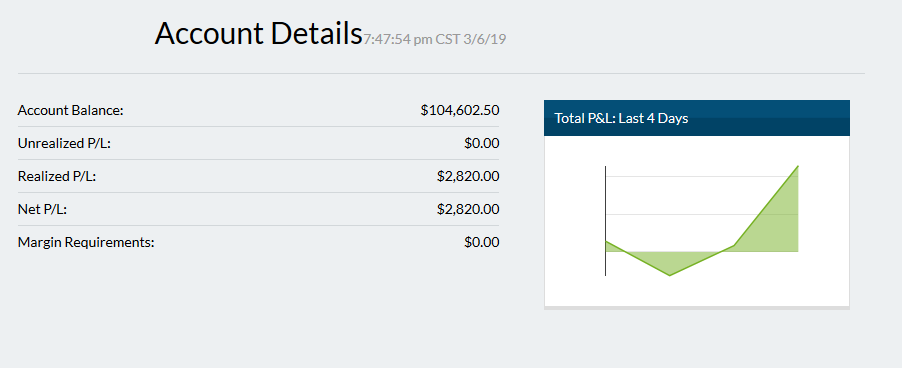Select the Realized P/L $2,820.00 value

click(x=468, y=177)
